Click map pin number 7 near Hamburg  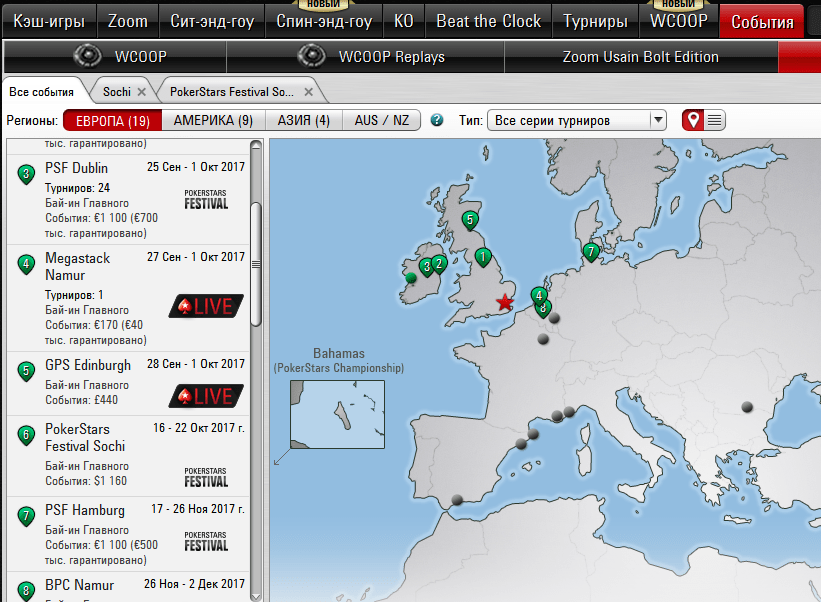591,252
